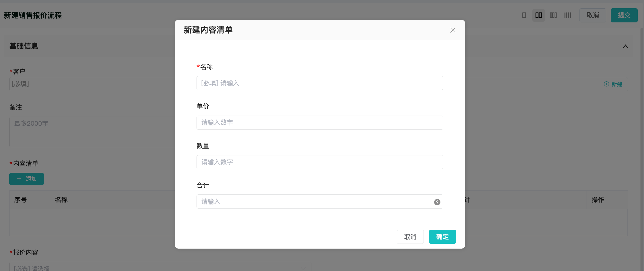Switch to two-column layout icon
644x271 pixels.
pyautogui.click(x=539, y=15)
